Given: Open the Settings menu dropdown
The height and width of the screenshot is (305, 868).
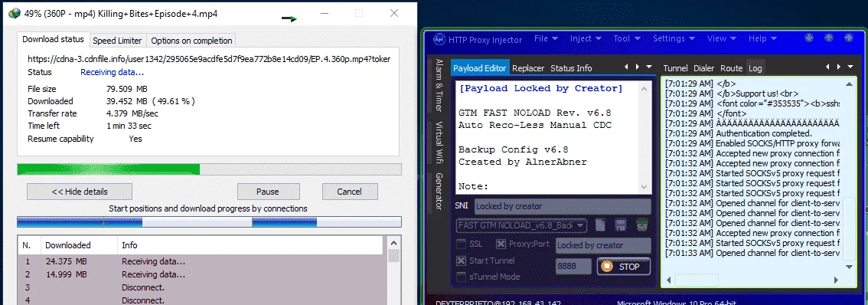Looking at the screenshot, I should pyautogui.click(x=673, y=38).
